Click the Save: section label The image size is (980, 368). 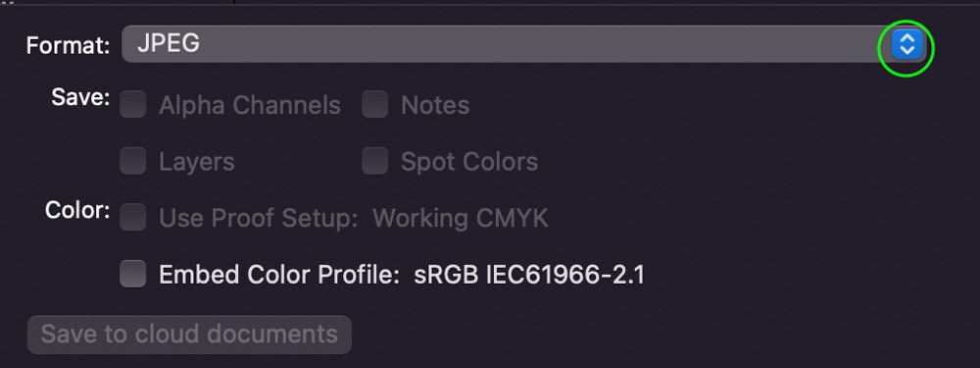pos(80,97)
